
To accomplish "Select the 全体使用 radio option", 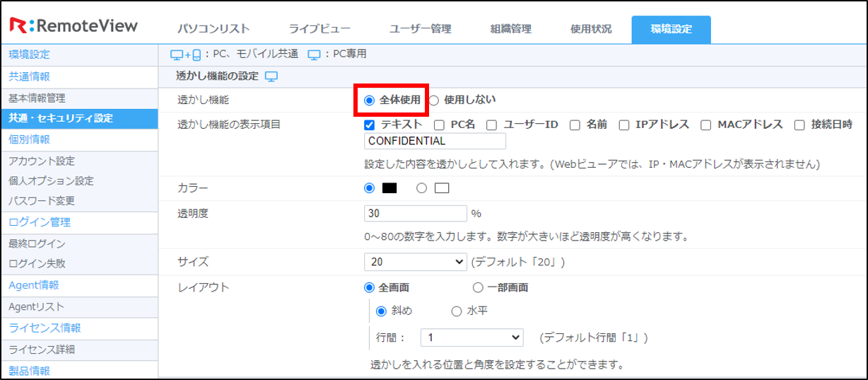I will click(369, 100).
